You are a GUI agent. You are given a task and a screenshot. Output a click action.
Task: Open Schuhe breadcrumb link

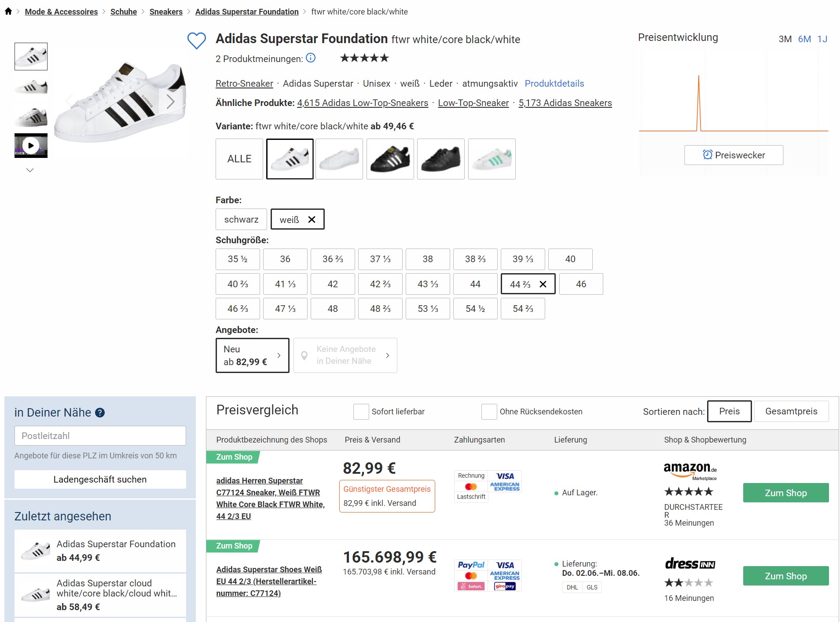point(124,12)
